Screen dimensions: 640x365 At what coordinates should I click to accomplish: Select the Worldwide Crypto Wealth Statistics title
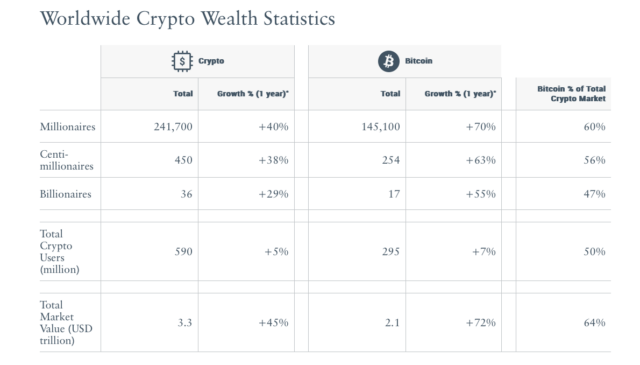187,19
